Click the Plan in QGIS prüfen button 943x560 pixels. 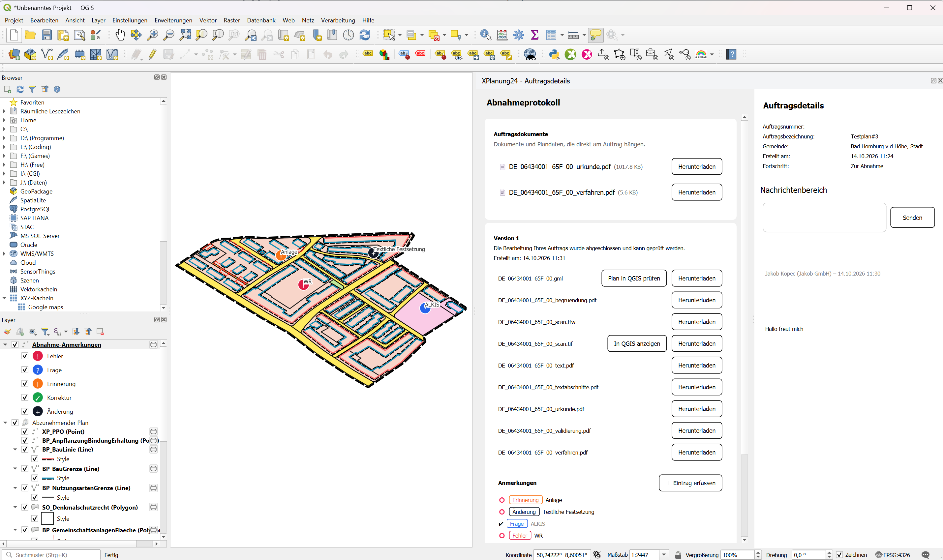(634, 279)
